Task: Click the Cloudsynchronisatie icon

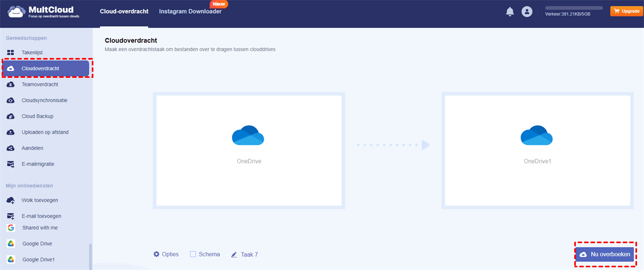Action: tap(10, 100)
